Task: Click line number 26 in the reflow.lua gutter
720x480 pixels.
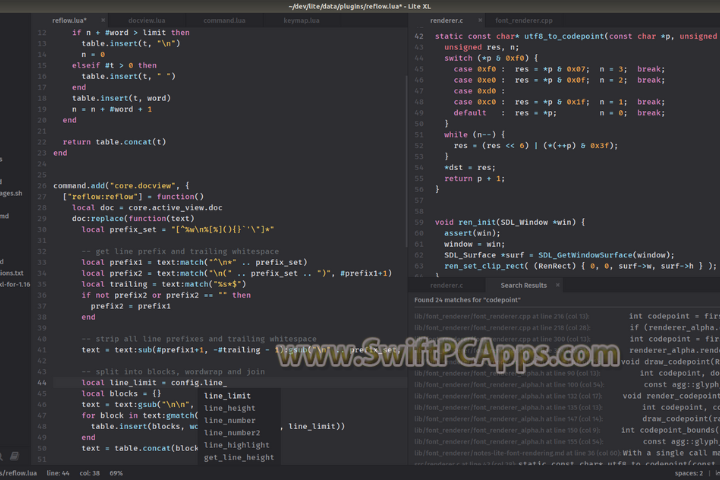Action: (42, 186)
